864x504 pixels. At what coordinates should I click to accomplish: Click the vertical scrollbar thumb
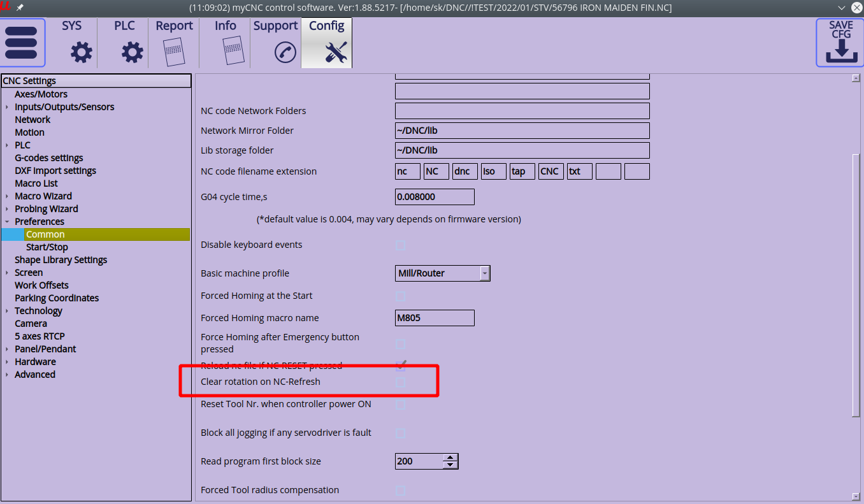pyautogui.click(x=856, y=284)
